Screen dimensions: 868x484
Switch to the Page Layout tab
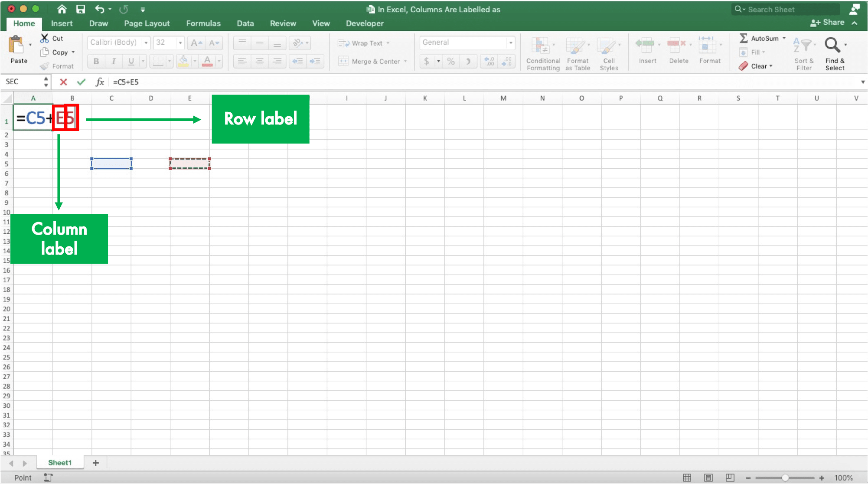pos(147,23)
